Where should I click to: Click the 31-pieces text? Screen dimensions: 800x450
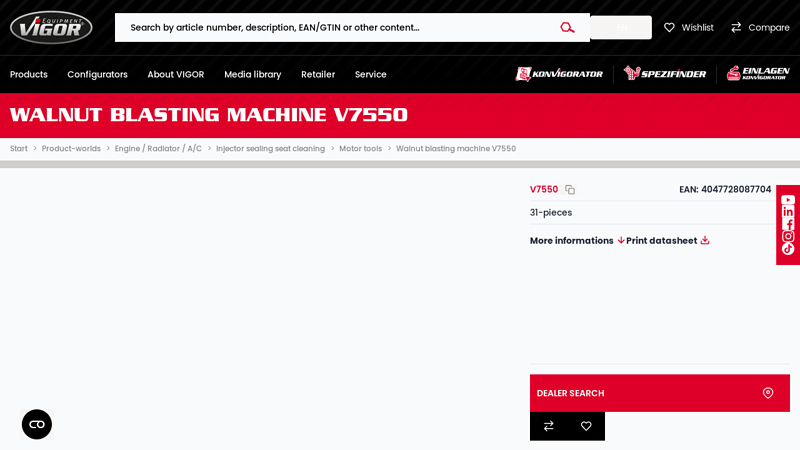(551, 212)
